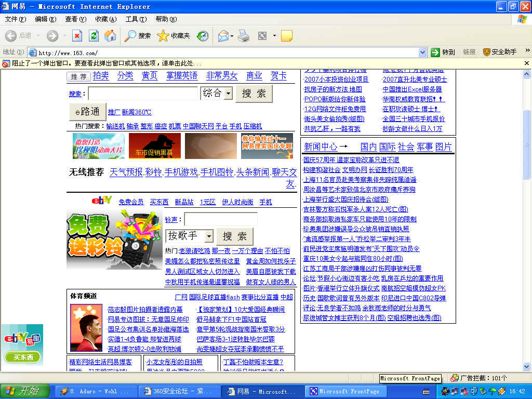Open the 拍卖 link
Screen dimensions: 532x399
pyautogui.click(x=101, y=76)
